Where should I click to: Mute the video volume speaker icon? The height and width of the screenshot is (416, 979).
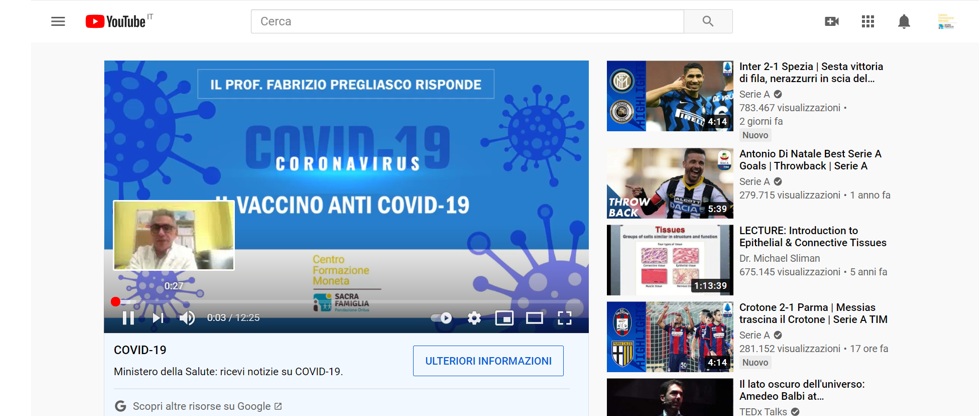[x=187, y=318]
